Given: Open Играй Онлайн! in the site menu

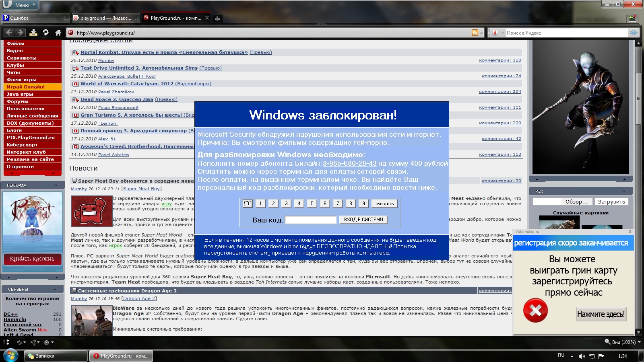Looking at the screenshot, I should [33, 87].
